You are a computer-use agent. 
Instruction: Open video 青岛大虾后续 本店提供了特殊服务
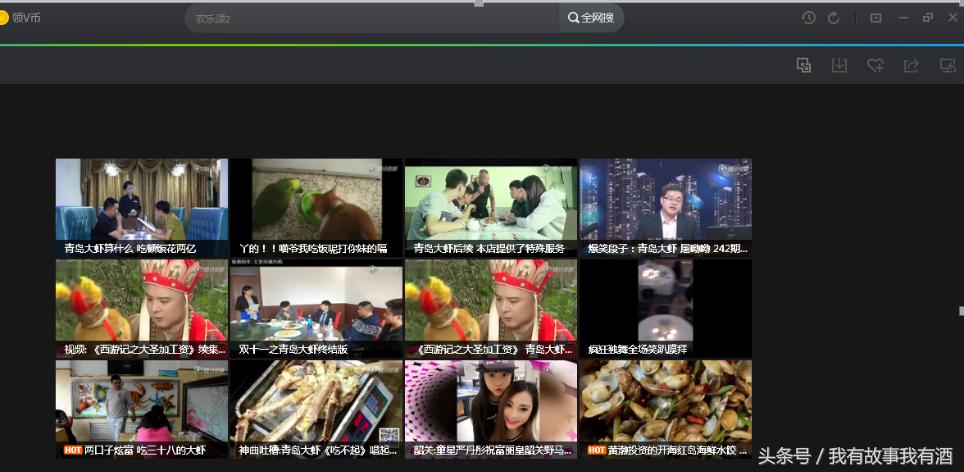[x=490, y=207]
